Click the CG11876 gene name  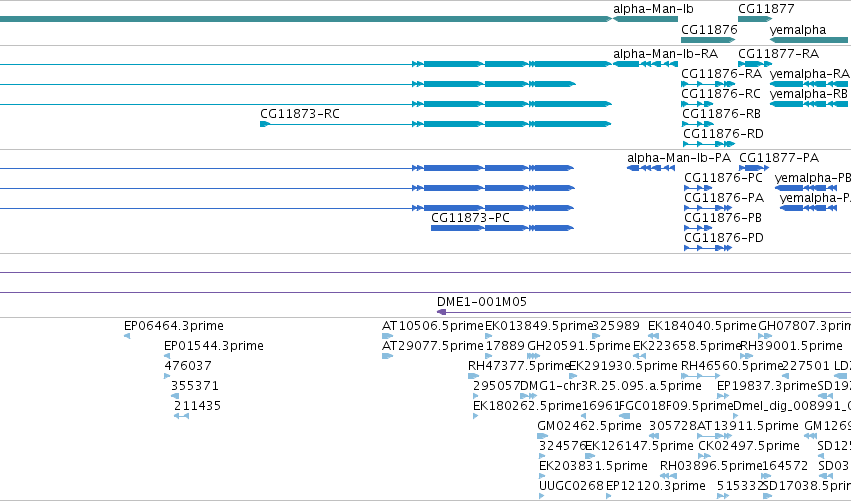(709, 30)
